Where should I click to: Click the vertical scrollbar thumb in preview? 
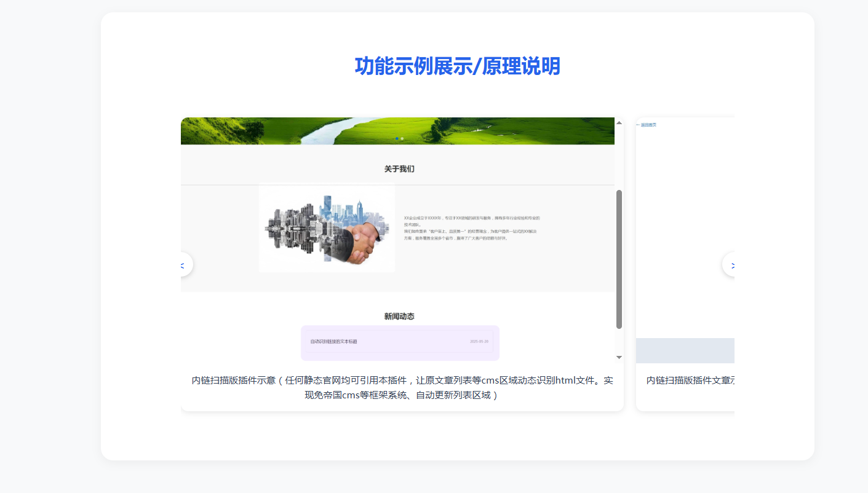click(619, 258)
